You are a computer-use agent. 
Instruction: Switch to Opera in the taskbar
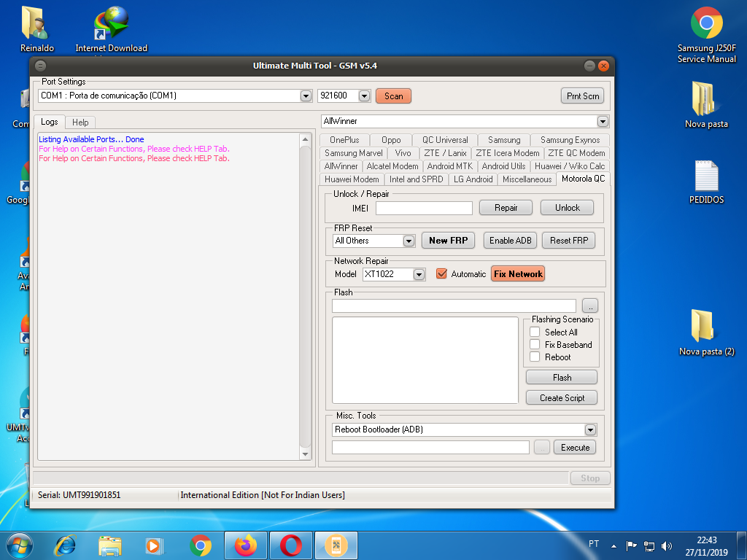click(290, 545)
